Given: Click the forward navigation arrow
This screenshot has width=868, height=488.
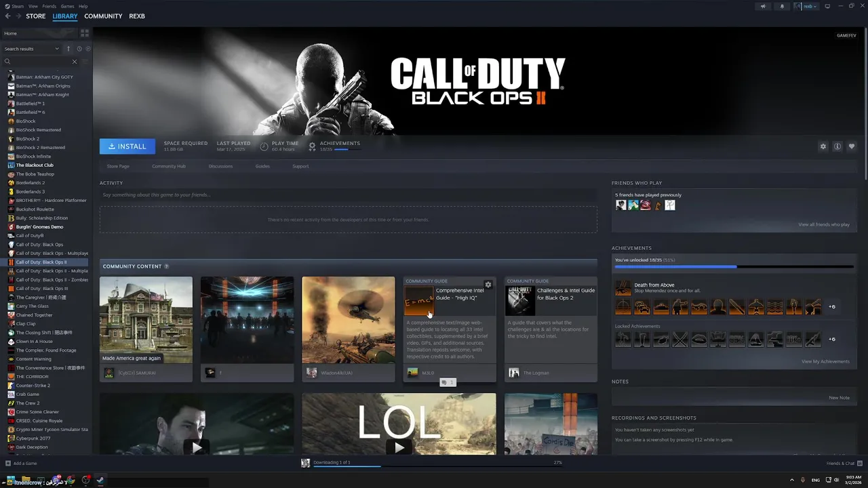Looking at the screenshot, I should pos(18,16).
